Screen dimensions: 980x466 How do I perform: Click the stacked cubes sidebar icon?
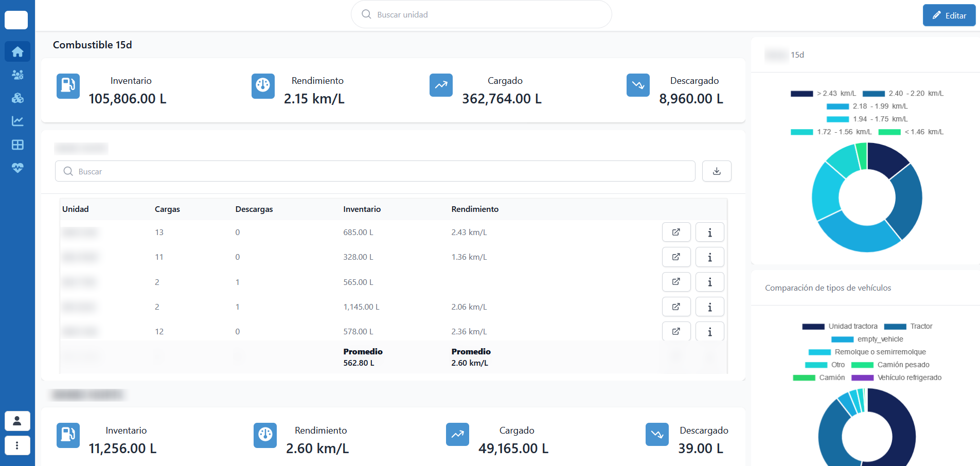pos(17,98)
